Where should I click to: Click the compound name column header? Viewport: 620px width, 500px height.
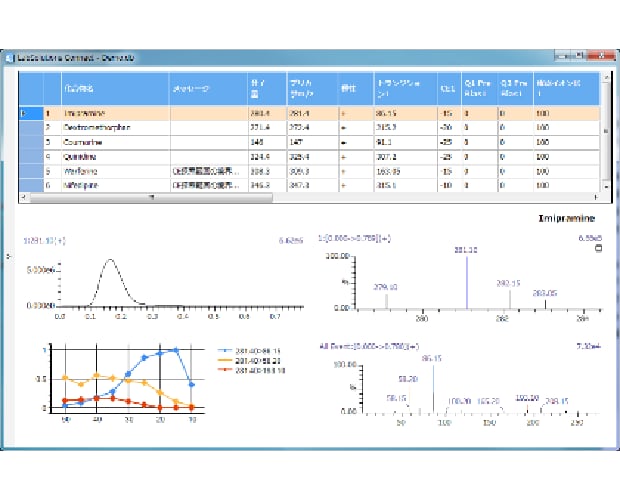pyautogui.click(x=116, y=89)
